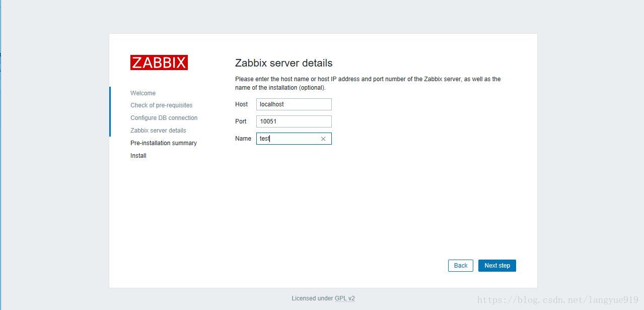
Task: Clear the Name field with the X icon
Action: pos(323,139)
